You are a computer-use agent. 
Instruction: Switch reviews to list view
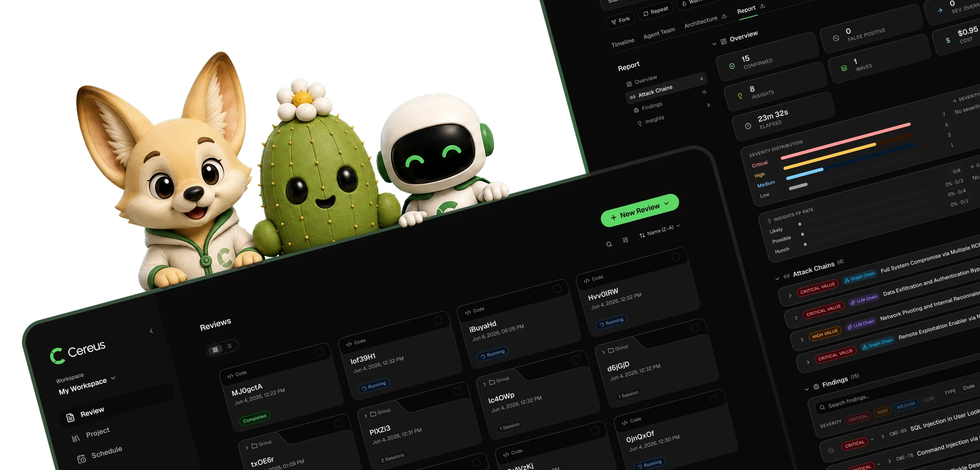[x=230, y=346]
